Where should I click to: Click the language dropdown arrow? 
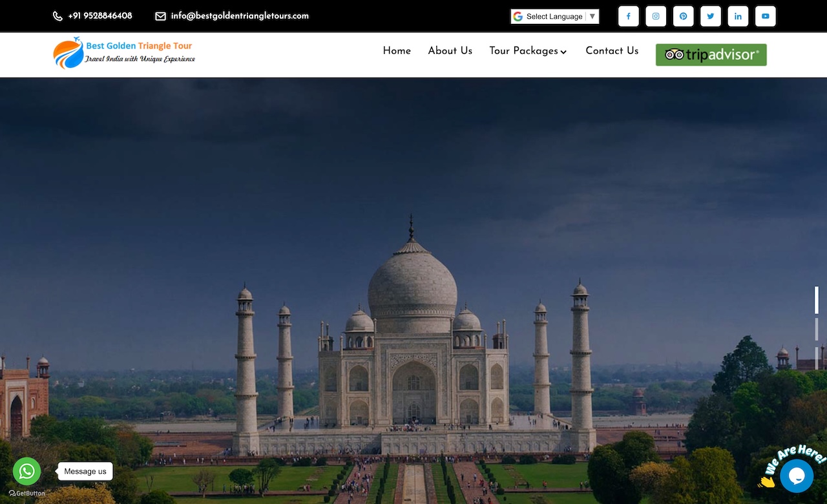click(592, 16)
